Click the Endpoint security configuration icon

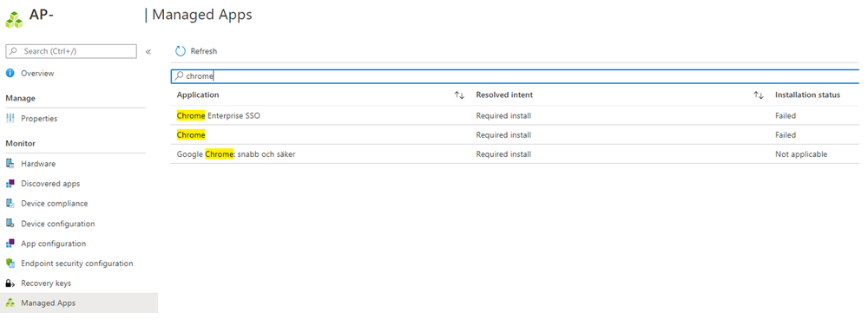10,264
